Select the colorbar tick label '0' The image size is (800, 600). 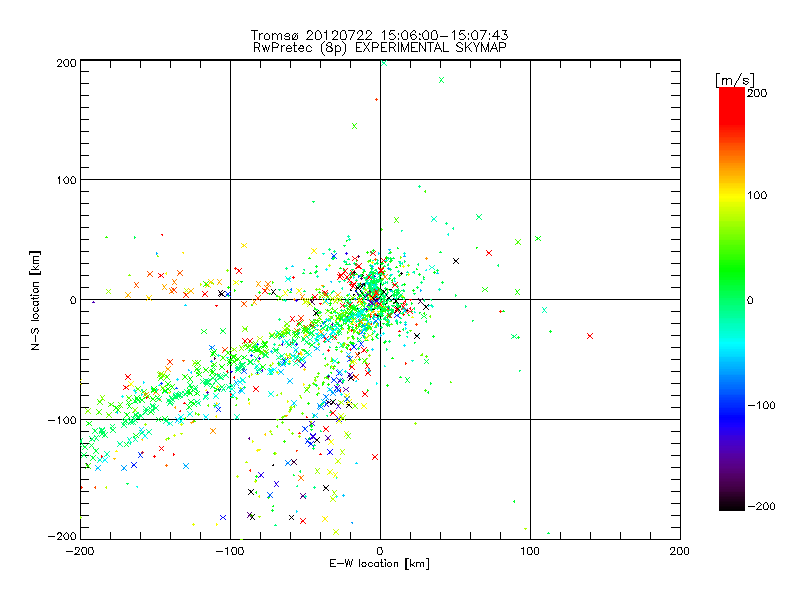pyautogui.click(x=750, y=300)
